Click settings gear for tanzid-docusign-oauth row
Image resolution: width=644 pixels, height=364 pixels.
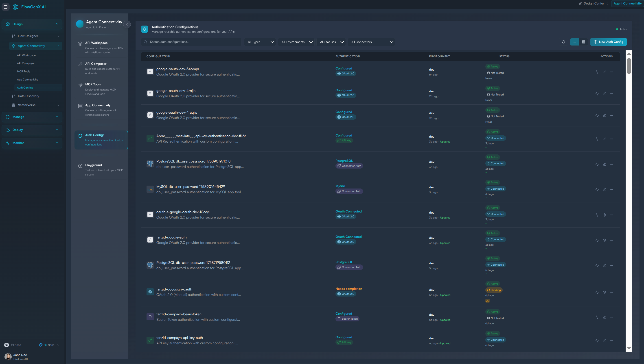[x=604, y=292]
